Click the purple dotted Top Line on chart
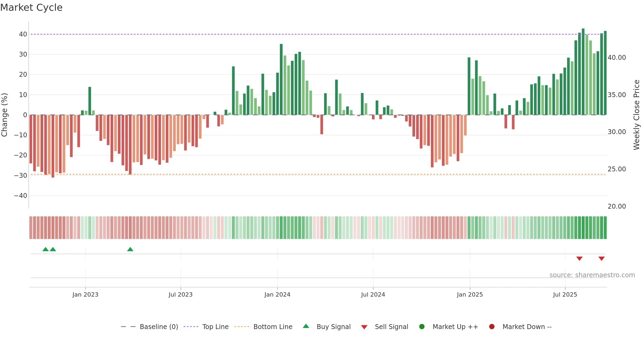 pos(318,34)
